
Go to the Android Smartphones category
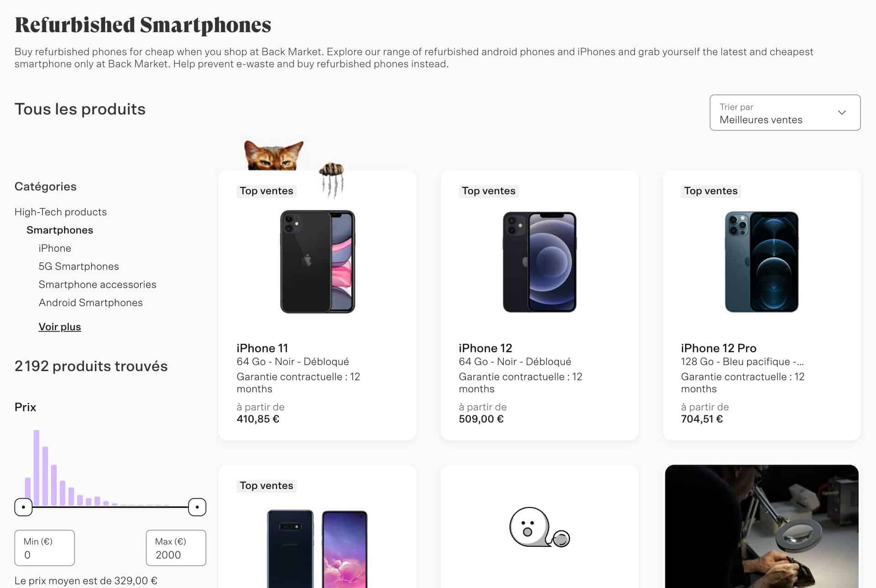coord(90,303)
